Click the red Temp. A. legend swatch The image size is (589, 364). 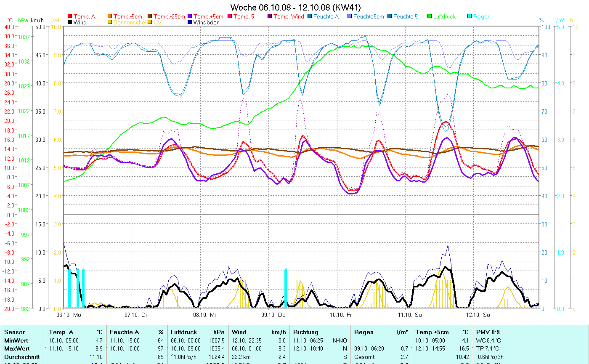70,17
